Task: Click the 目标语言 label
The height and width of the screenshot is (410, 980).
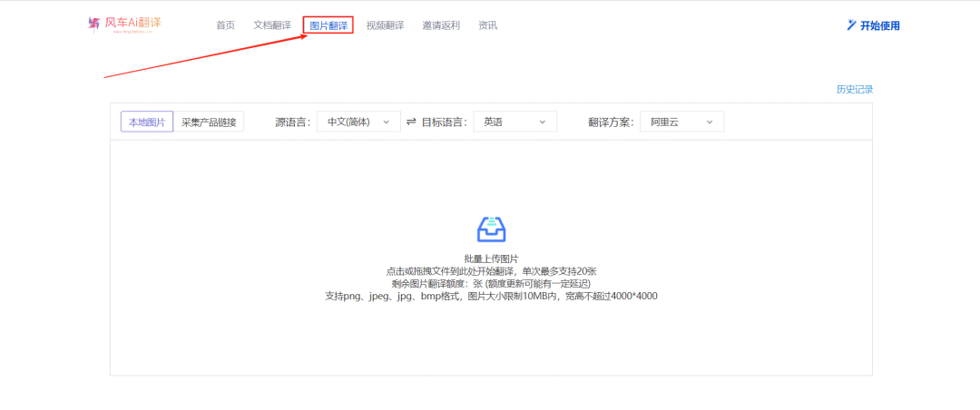Action: (x=445, y=122)
